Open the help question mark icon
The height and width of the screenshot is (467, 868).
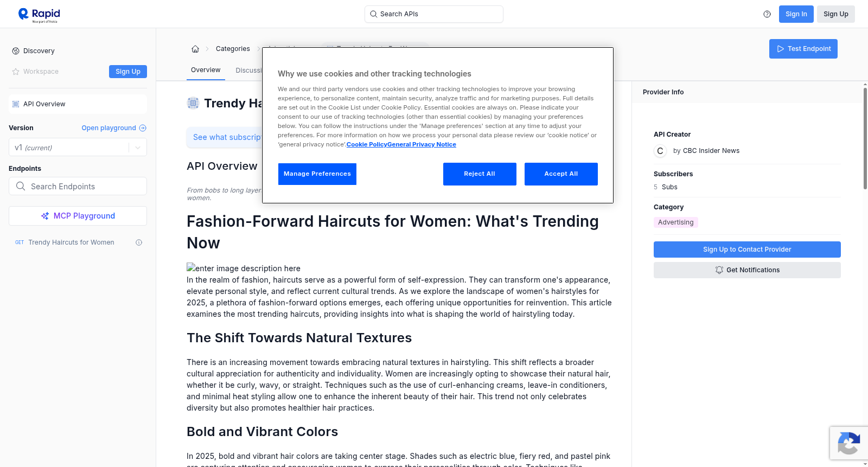(x=767, y=14)
